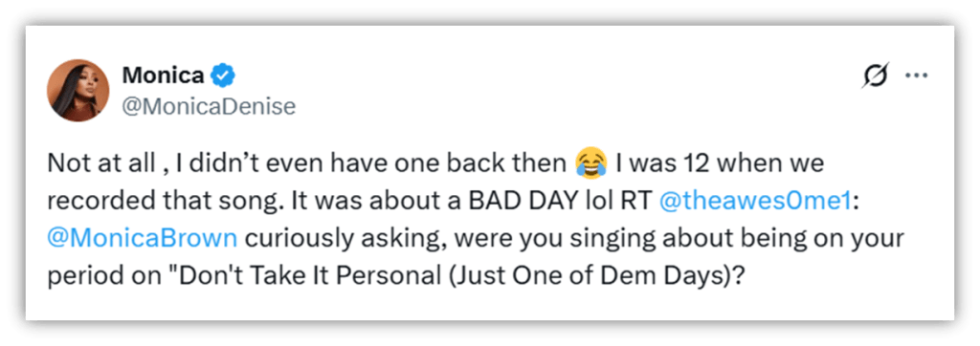980x346 pixels.
Task: Open the @MonicaBrown mention link
Action: click(x=142, y=240)
